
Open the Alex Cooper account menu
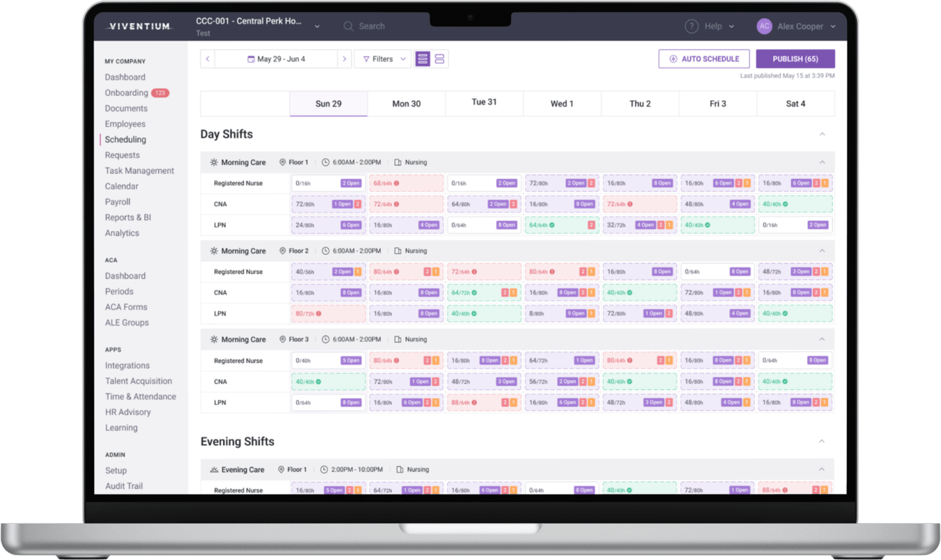pyautogui.click(x=797, y=26)
